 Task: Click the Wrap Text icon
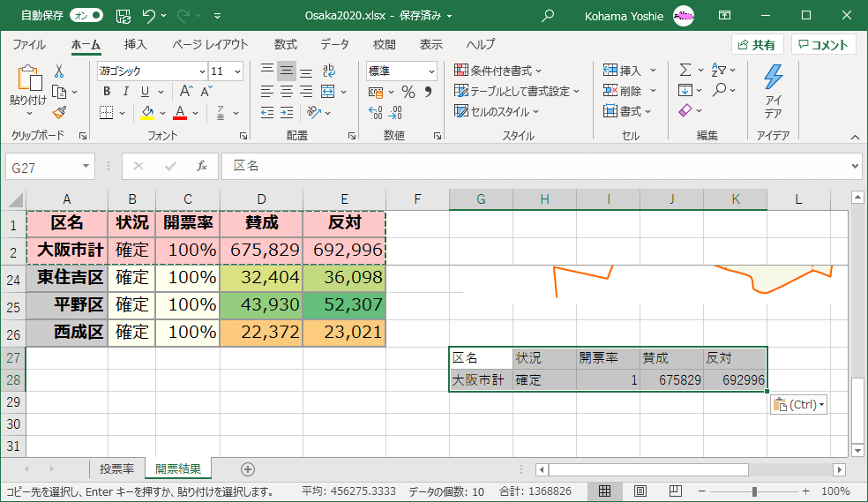pyautogui.click(x=328, y=71)
